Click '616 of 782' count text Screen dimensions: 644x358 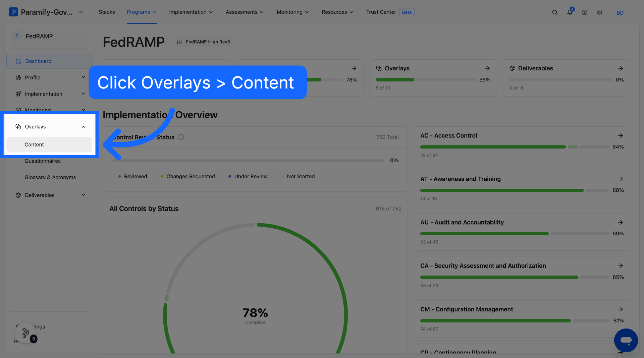coord(388,208)
